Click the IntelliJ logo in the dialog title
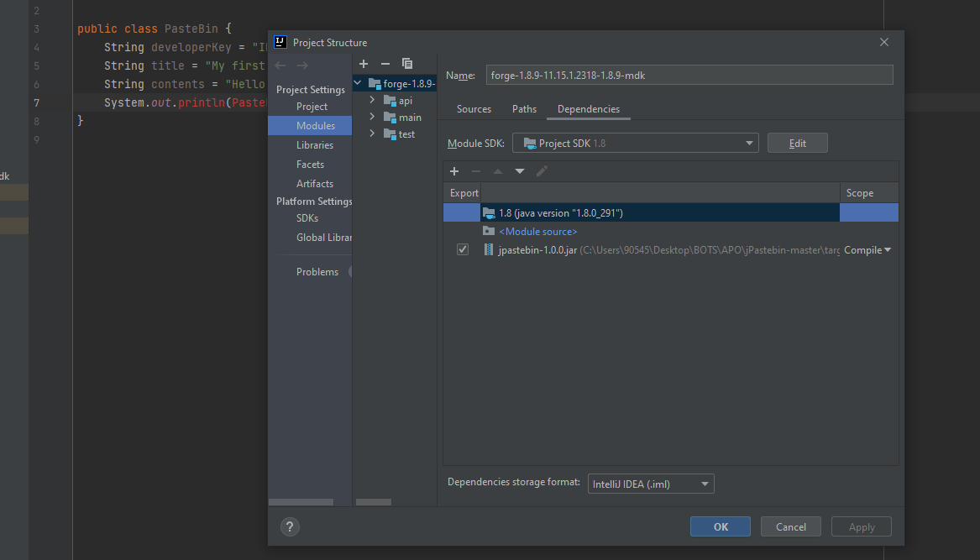 (x=280, y=42)
